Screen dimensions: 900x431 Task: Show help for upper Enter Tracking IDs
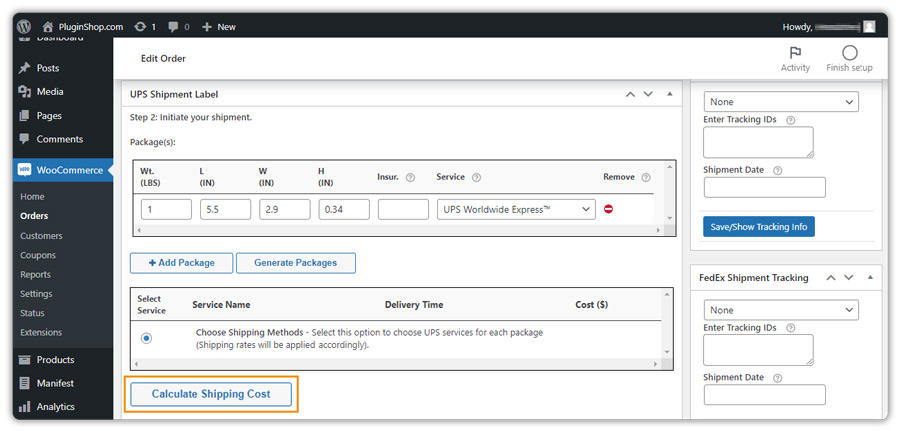click(x=790, y=120)
